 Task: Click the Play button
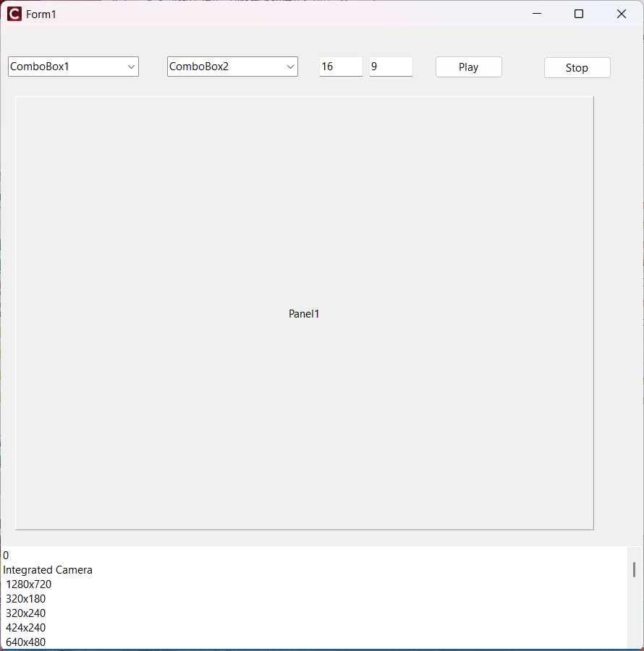click(469, 67)
